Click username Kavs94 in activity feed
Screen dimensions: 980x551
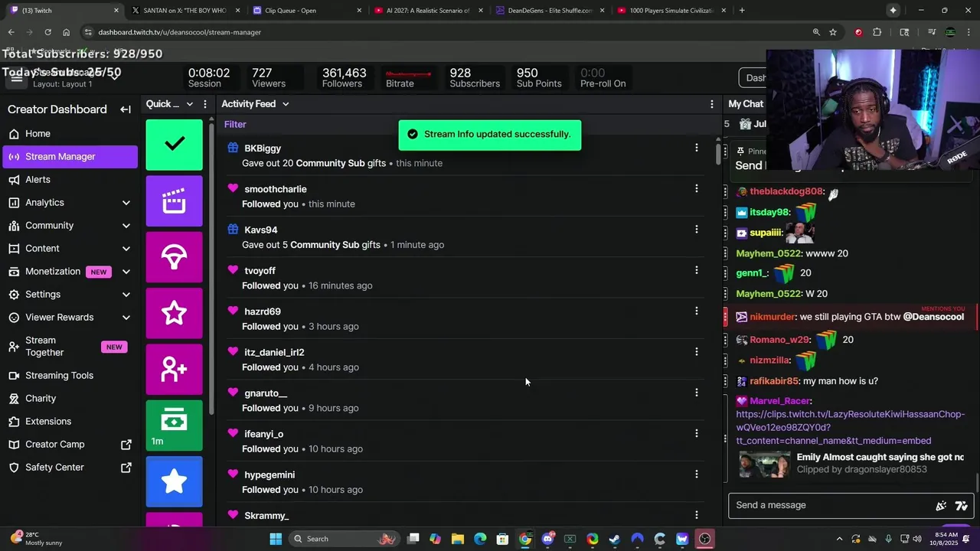tap(261, 230)
